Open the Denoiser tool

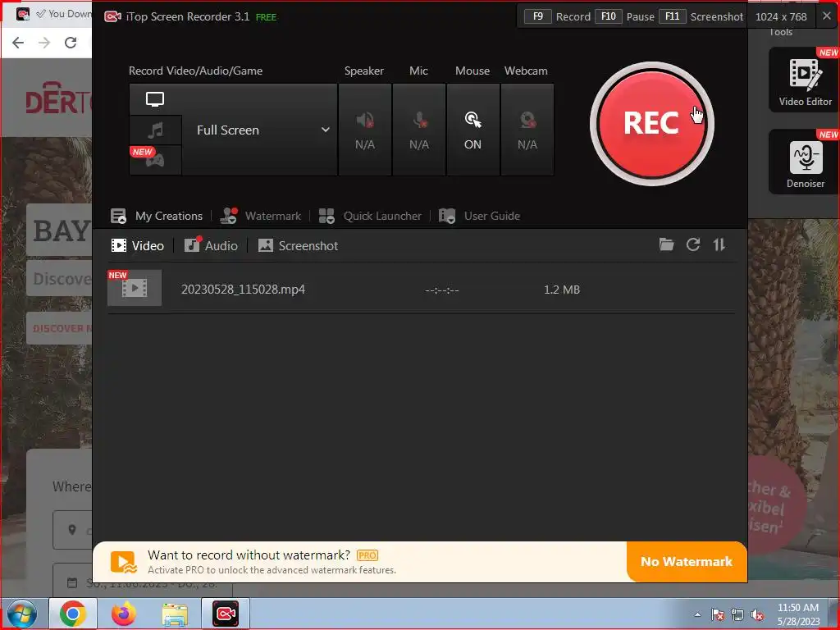point(805,162)
